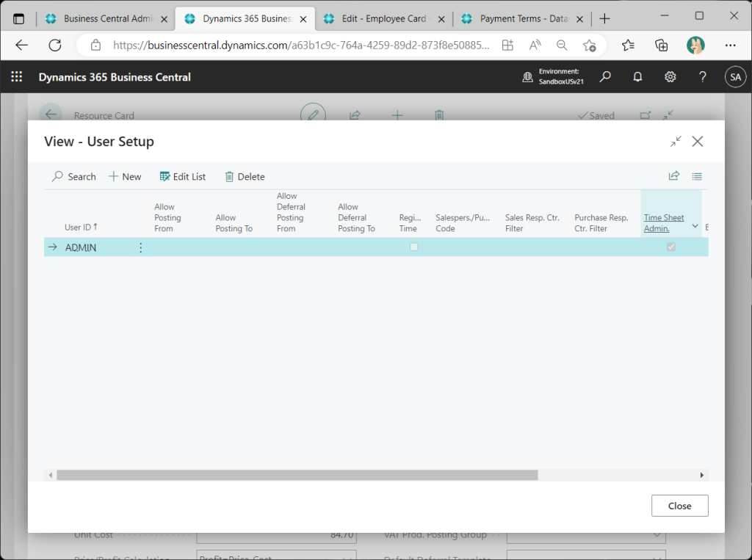Screen dimensions: 752x560
Task: Collapse the User Setup dialog with the arrows icon
Action: (676, 142)
